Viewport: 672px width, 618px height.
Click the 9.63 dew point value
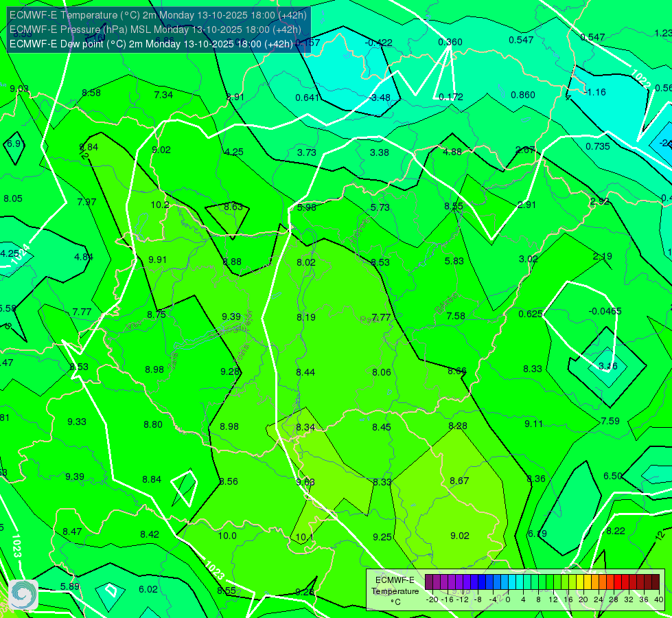tap(305, 482)
